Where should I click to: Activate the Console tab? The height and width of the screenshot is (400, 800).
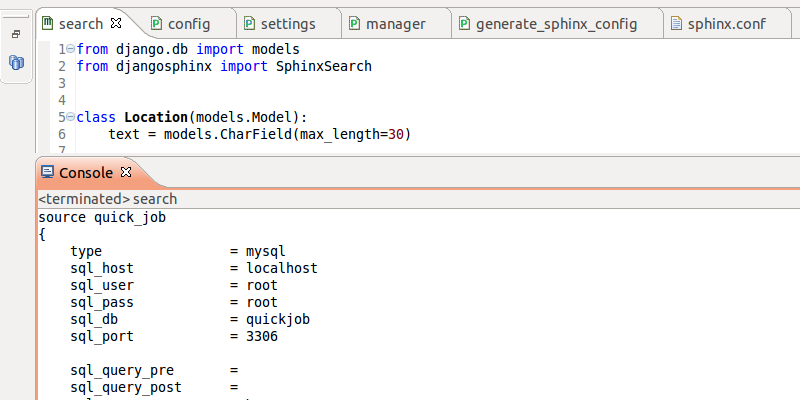pyautogui.click(x=86, y=173)
